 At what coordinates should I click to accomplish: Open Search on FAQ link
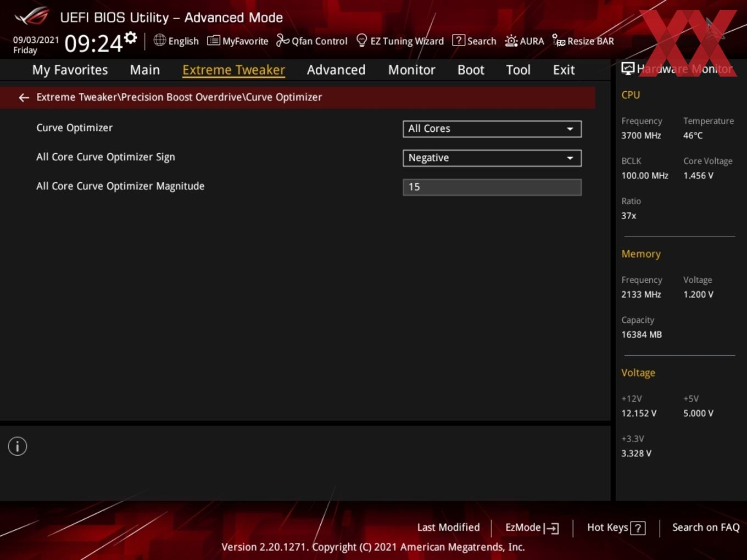(x=706, y=527)
